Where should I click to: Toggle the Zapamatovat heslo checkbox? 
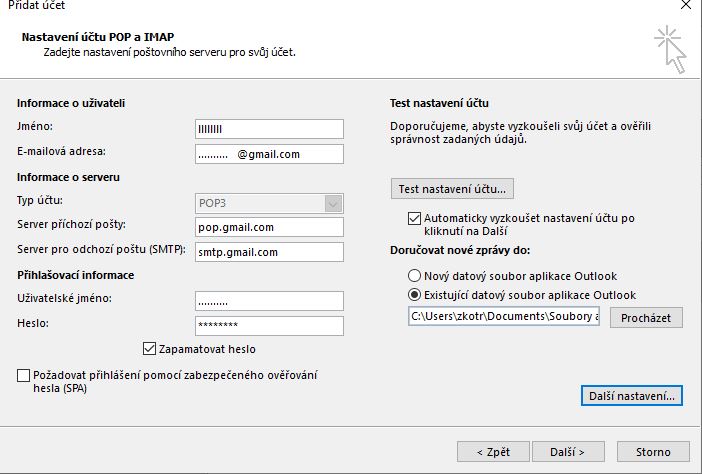point(151,349)
